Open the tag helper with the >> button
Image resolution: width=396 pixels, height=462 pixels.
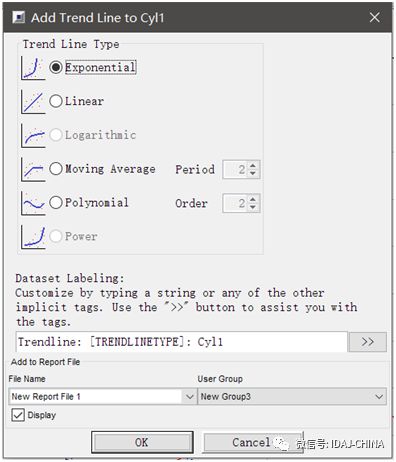click(x=367, y=342)
